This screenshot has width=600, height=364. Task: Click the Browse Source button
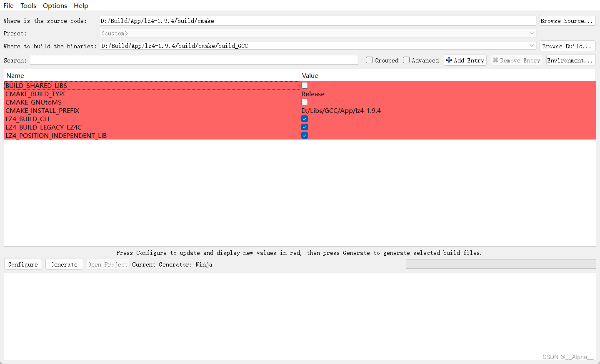coord(567,20)
